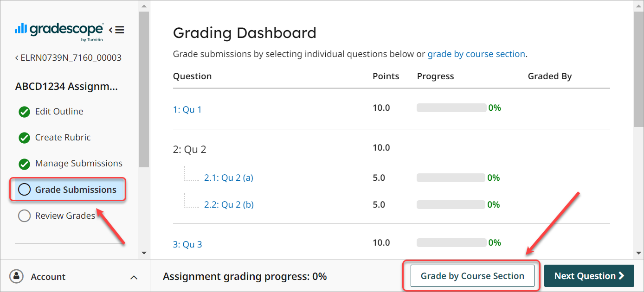Open subquestion 2.1: Qu 2 (a)
644x292 pixels.
click(x=229, y=177)
